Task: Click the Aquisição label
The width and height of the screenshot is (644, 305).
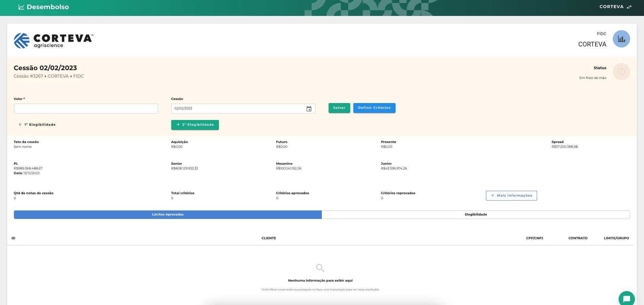Action: 180,142
